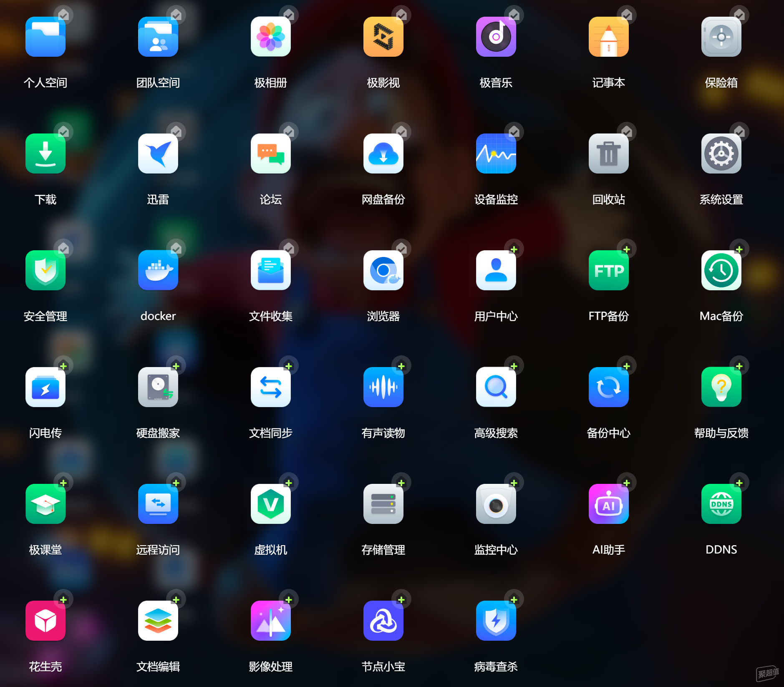Click the check badge on 浏览器

point(401,249)
